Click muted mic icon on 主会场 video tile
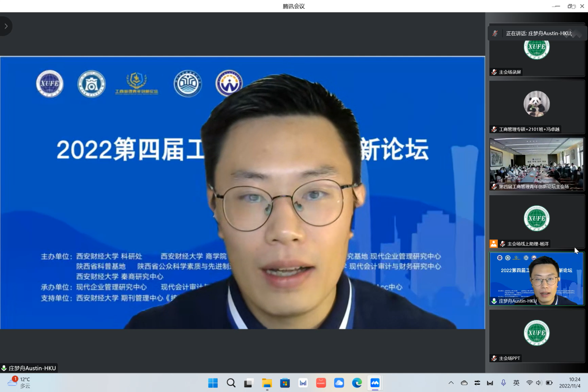 (494, 187)
